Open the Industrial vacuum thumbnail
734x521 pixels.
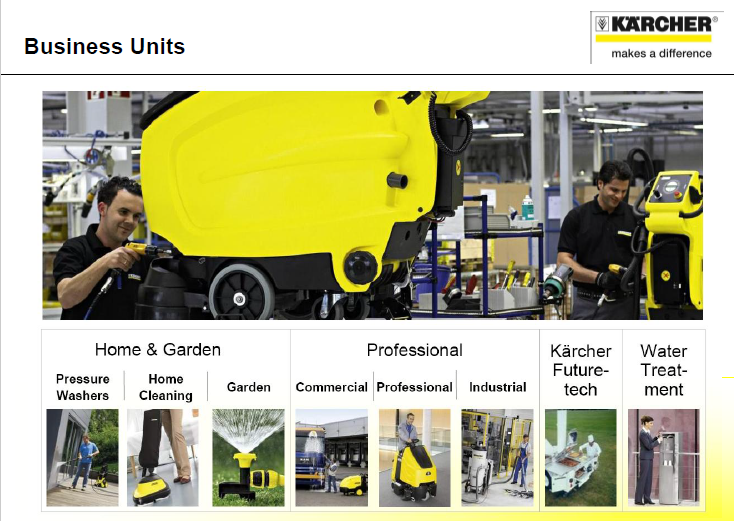(497, 457)
